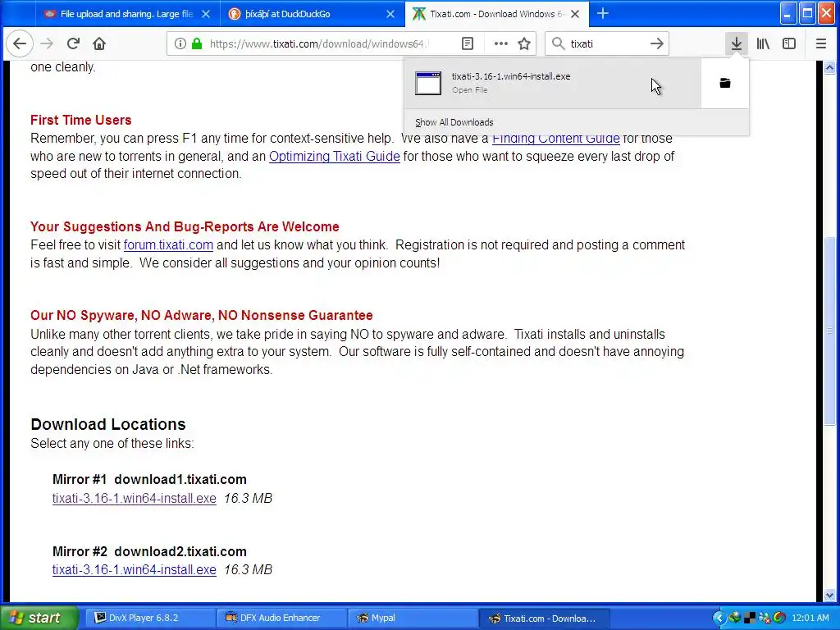Download installer from Mirror #2 link
This screenshot has width=840, height=630.
(x=134, y=569)
